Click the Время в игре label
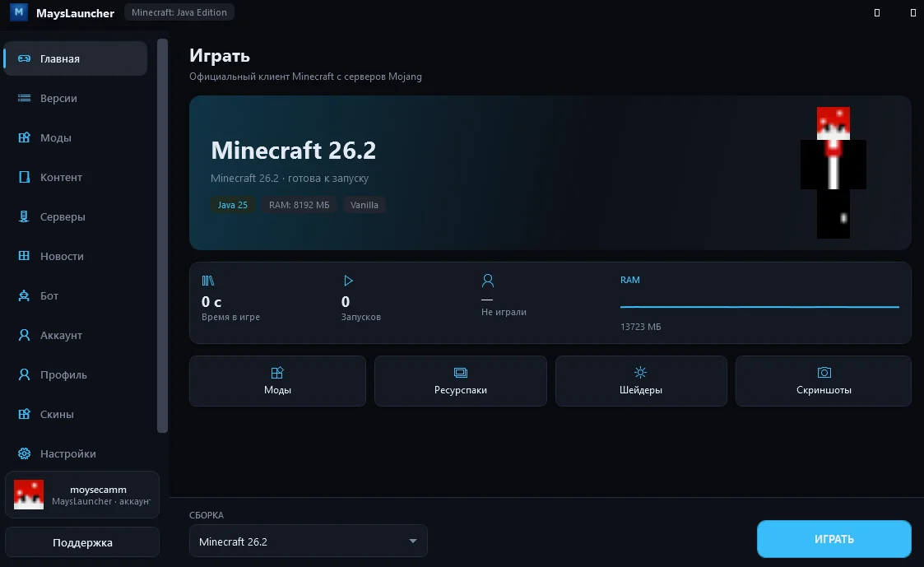The width and height of the screenshot is (924, 567). (x=230, y=317)
